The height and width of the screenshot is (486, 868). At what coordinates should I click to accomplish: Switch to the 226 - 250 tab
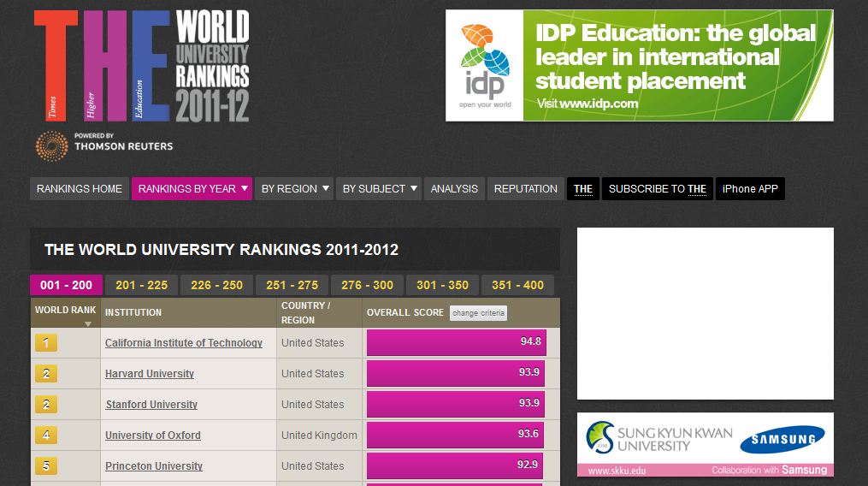(216, 286)
